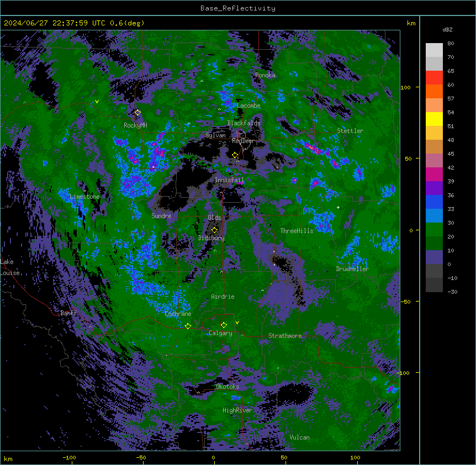Click the dBZ legend heading

pyautogui.click(x=447, y=30)
